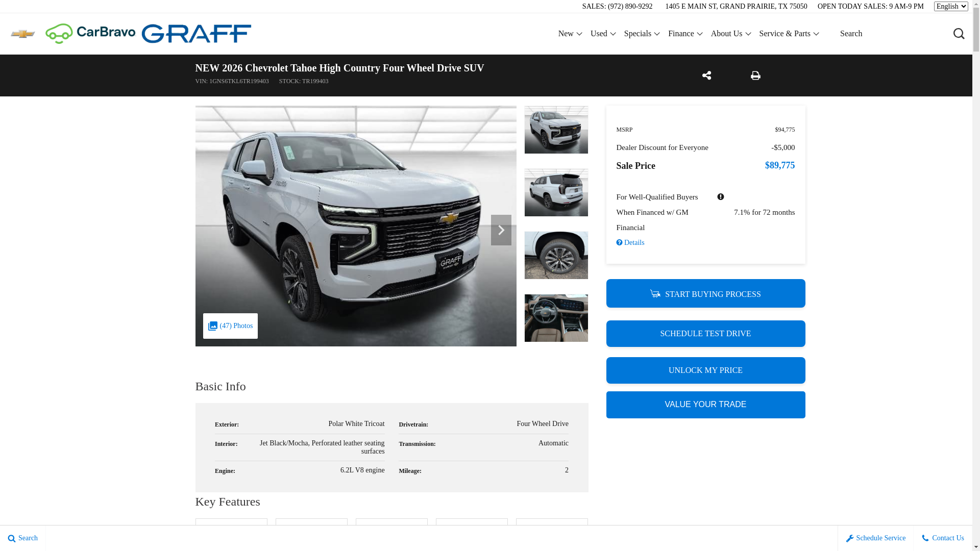Print the vehicle page using printer icon
This screenshot has width=980, height=551.
[755, 76]
